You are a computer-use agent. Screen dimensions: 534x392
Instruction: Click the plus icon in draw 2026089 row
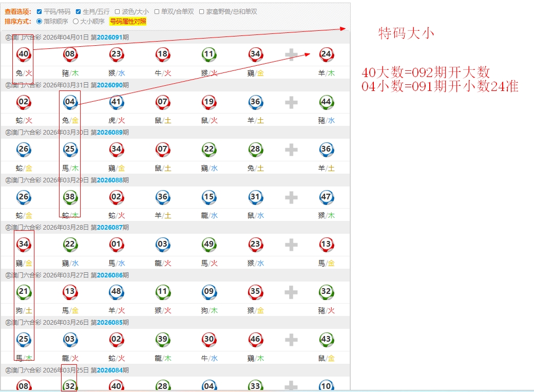tap(291, 150)
